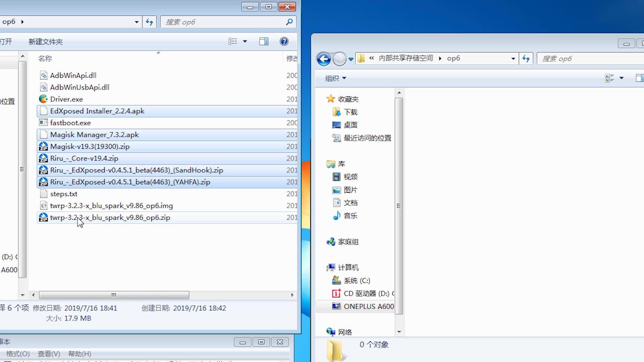
Task: Open 文档 library
Action: pos(351,203)
